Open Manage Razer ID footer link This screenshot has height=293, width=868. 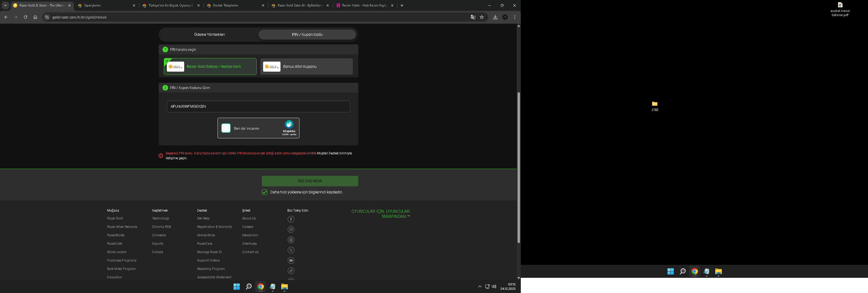pos(209,252)
